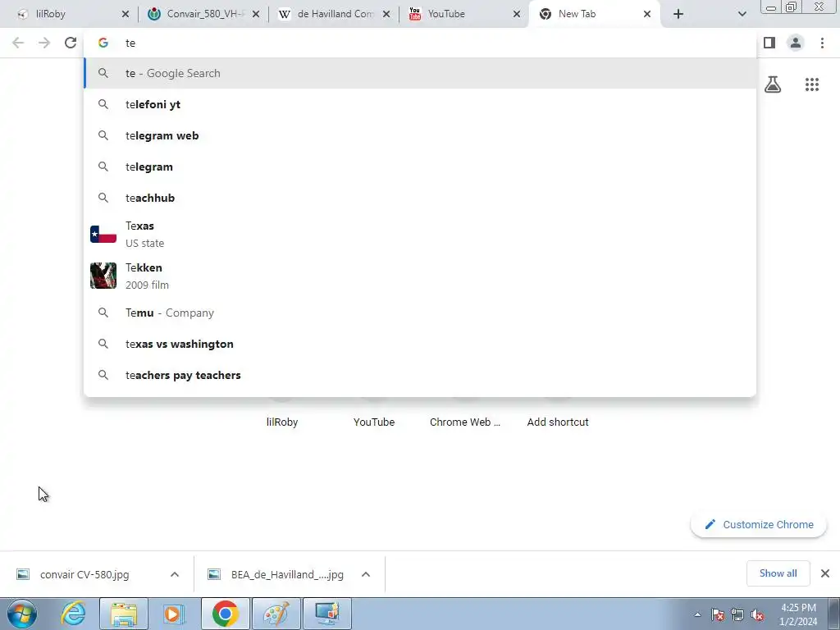840x630 pixels.
Task: Go back using the back arrow
Action: pos(18,43)
